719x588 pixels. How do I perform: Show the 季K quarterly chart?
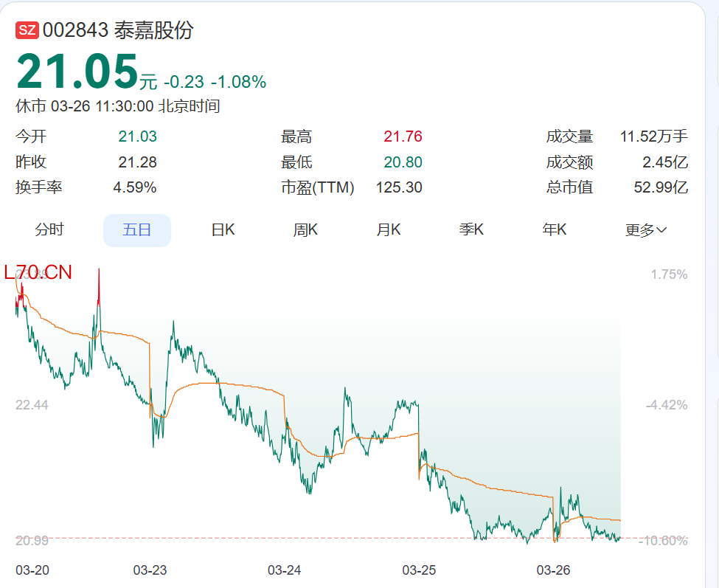(x=471, y=230)
